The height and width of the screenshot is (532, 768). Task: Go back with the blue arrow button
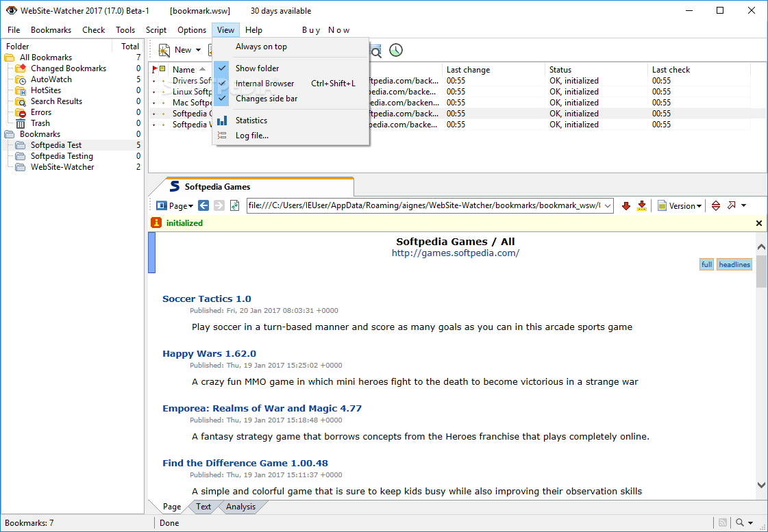click(203, 205)
